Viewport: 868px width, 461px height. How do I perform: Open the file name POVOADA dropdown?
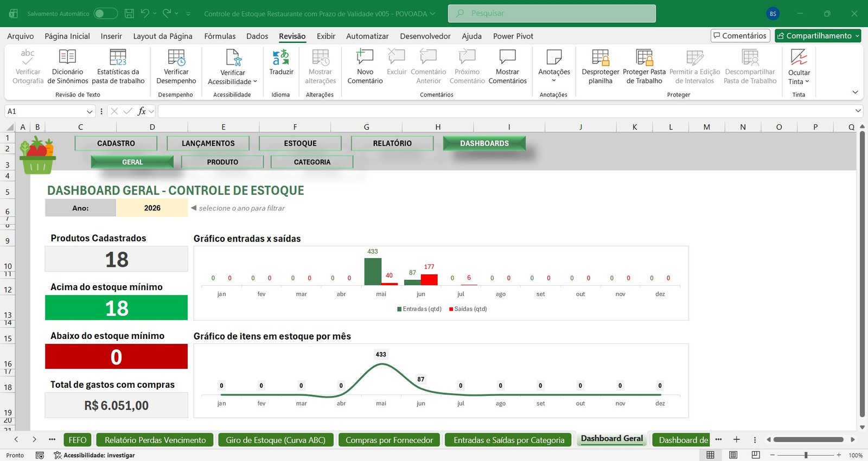tap(432, 14)
